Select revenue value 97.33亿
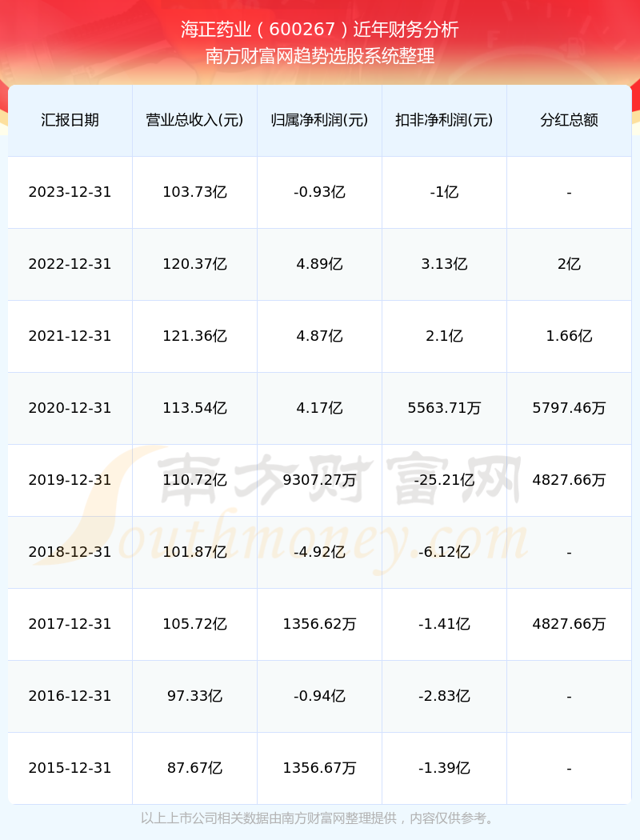Image resolution: width=640 pixels, height=840 pixels. point(195,696)
